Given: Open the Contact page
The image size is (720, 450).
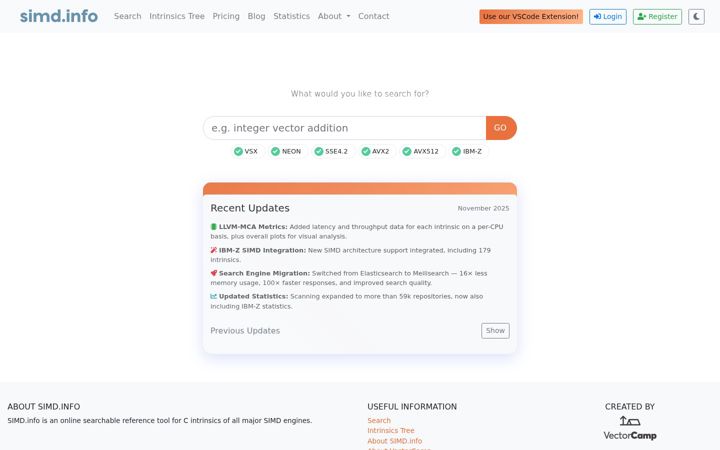Looking at the screenshot, I should (x=374, y=16).
